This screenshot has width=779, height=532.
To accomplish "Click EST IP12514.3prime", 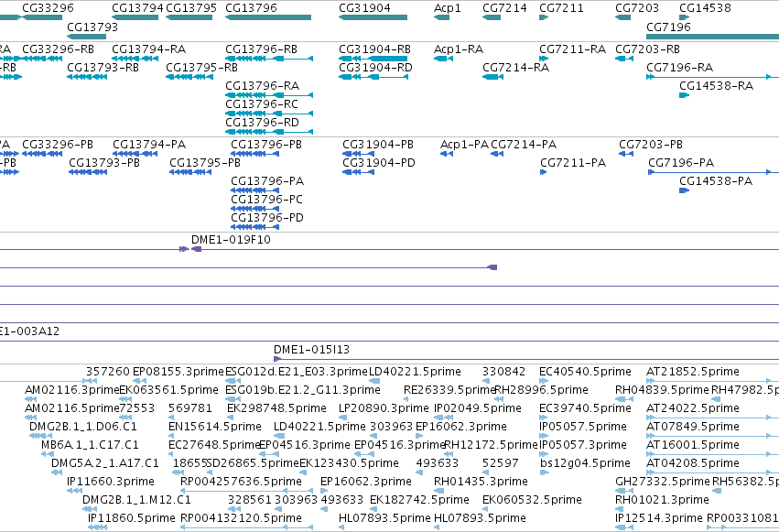I will coord(659,518).
